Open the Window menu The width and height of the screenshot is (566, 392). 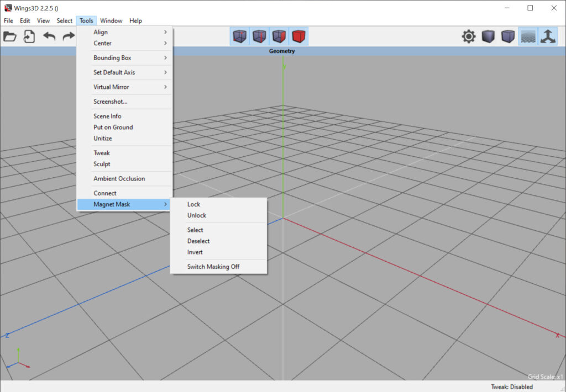click(111, 20)
